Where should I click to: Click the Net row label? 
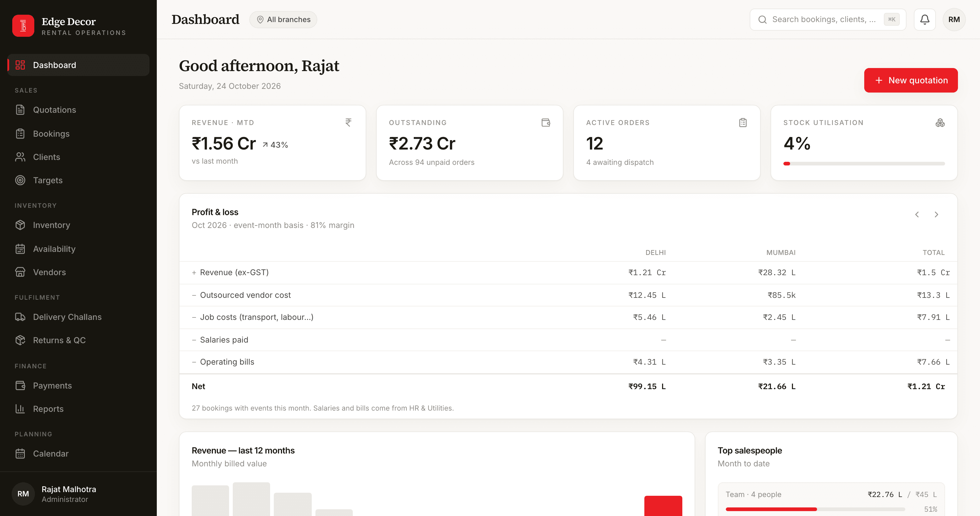point(198,386)
